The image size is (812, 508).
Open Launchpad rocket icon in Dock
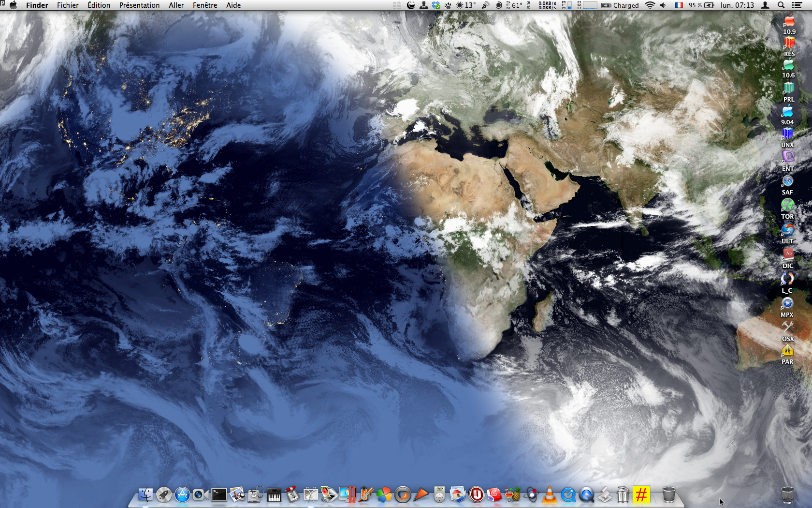point(164,494)
